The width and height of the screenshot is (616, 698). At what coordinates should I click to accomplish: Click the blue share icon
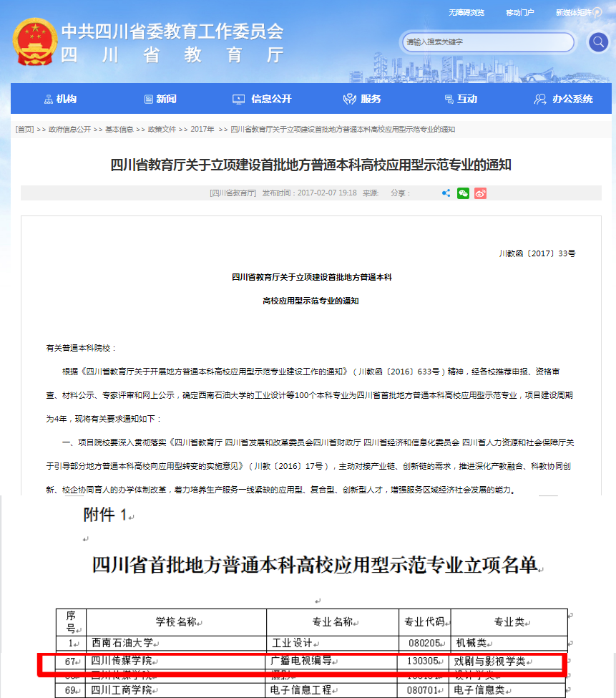pos(446,193)
